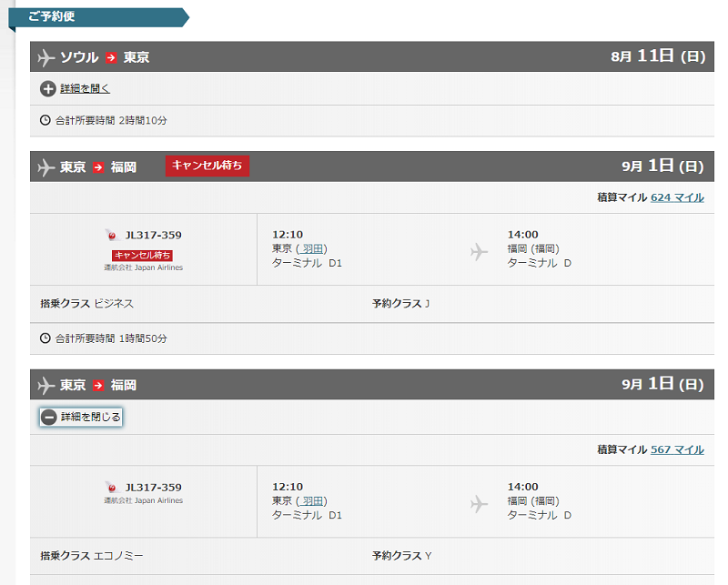Click the small キャンセル待ち label under JL317-359
This screenshot has height=585, width=728.
[143, 256]
